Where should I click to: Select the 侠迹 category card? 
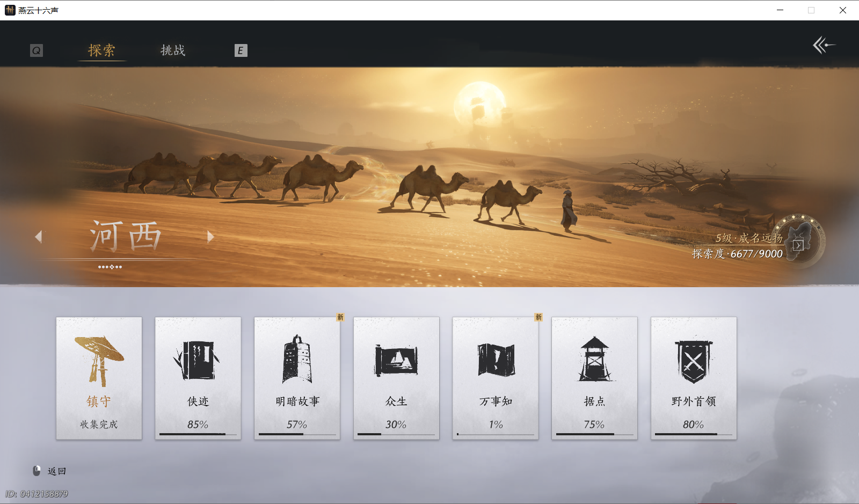(198, 378)
